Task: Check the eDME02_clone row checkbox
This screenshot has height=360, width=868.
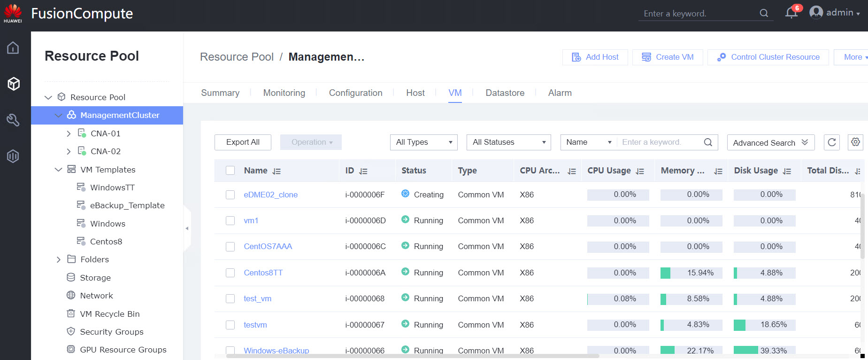Action: pyautogui.click(x=230, y=195)
